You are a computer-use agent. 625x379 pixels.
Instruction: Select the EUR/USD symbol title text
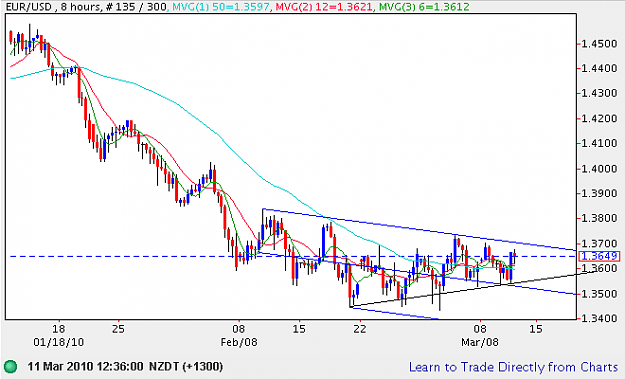click(x=28, y=6)
